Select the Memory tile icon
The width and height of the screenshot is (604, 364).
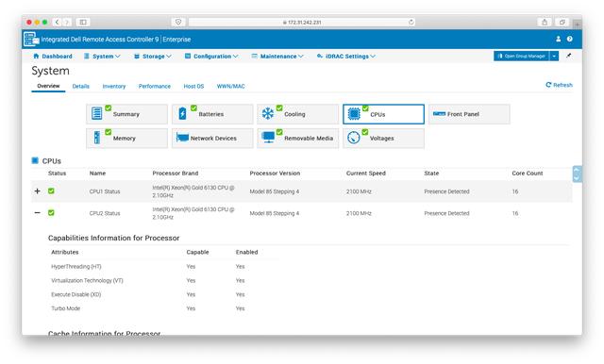pos(97,138)
